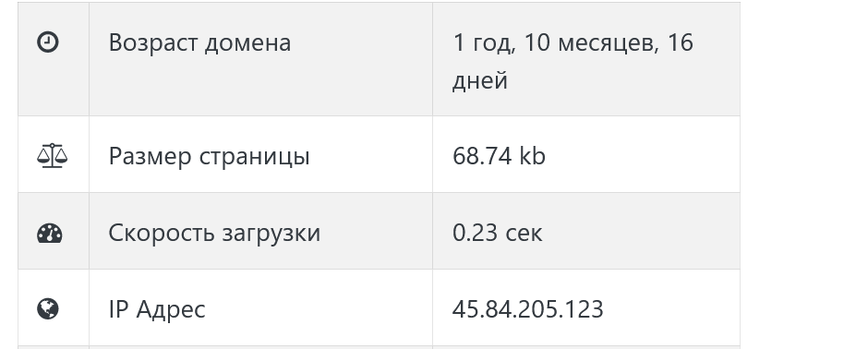
Task: Select the word Скорость in the table
Action: pos(163,233)
